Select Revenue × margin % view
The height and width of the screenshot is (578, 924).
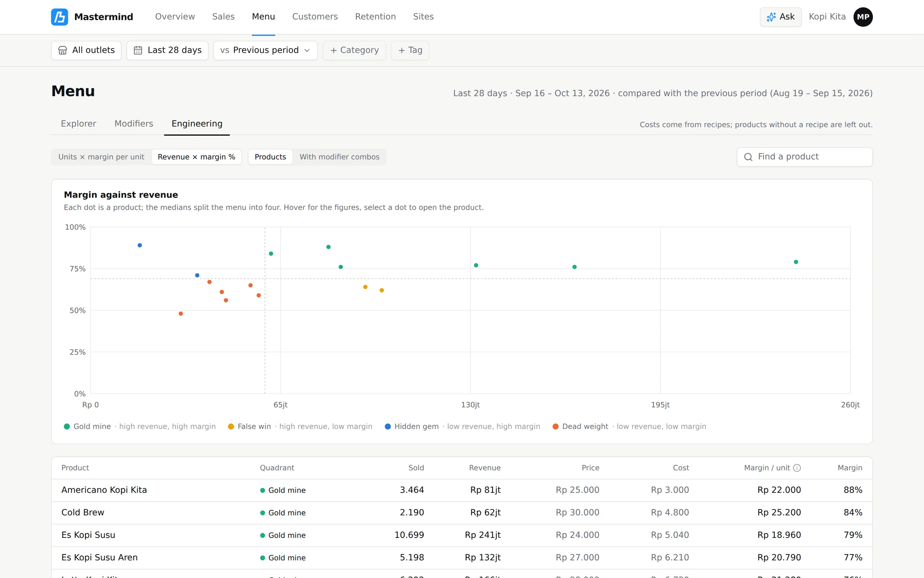tap(196, 157)
